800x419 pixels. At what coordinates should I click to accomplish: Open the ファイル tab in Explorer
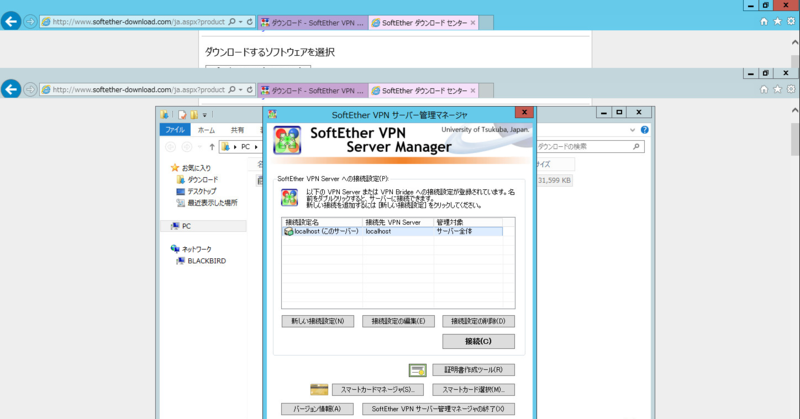click(x=175, y=130)
